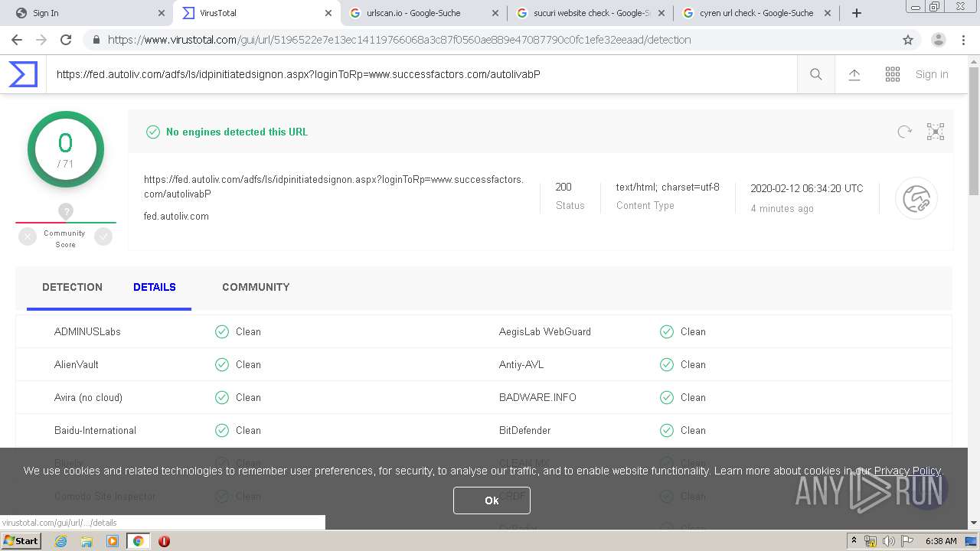The height and width of the screenshot is (551, 980).
Task: Bookmark this page with the star icon
Action: click(x=908, y=40)
